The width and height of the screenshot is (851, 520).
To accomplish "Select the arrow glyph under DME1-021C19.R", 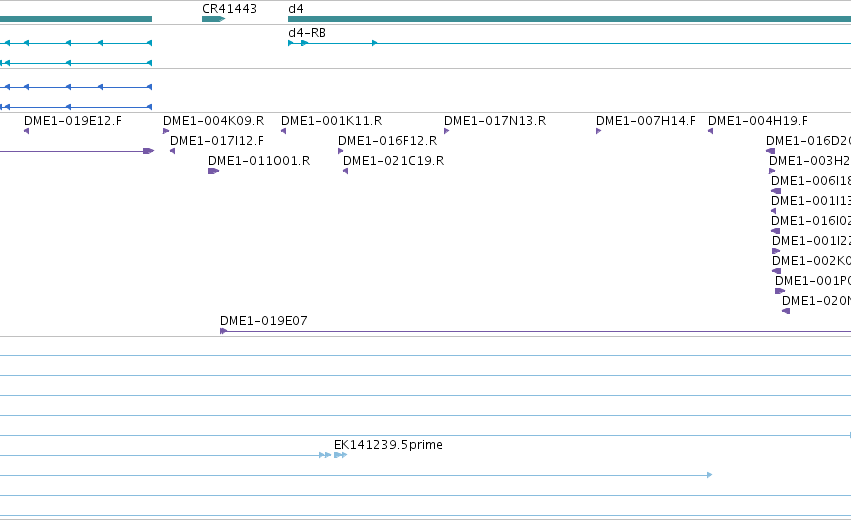I will (x=346, y=171).
